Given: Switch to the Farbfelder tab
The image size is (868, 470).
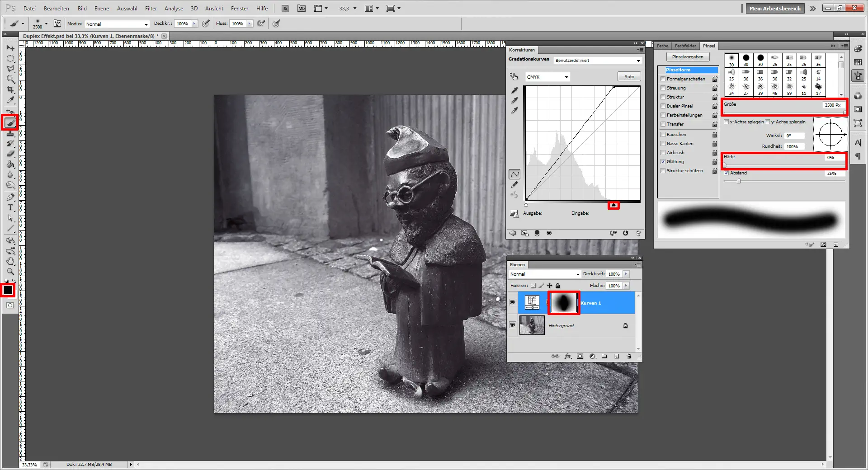Looking at the screenshot, I should [x=685, y=46].
